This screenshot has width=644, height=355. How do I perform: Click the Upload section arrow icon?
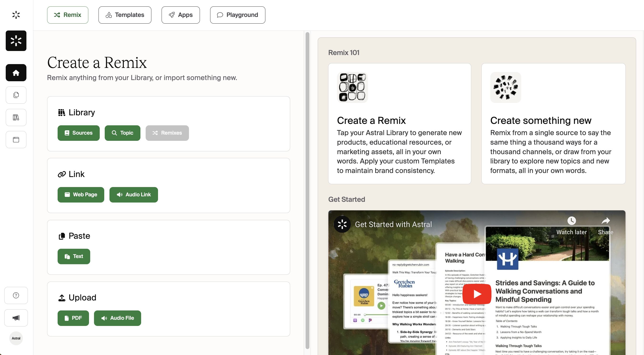62,298
